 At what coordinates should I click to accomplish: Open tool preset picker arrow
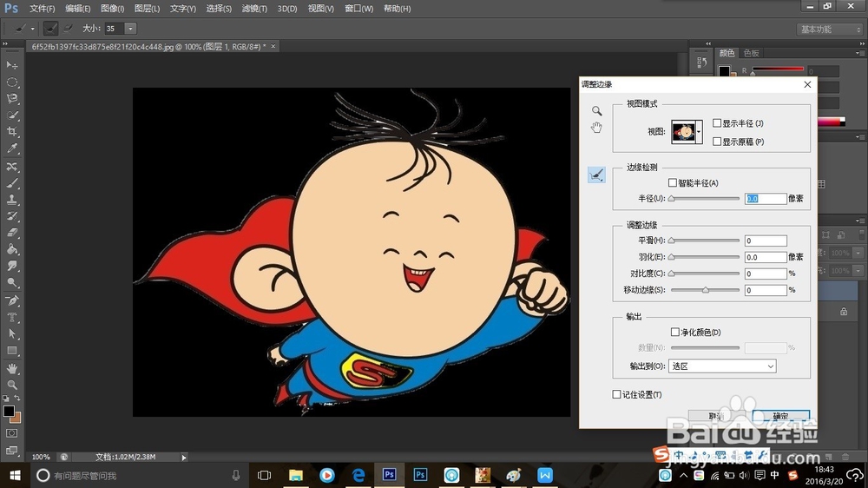(x=33, y=29)
